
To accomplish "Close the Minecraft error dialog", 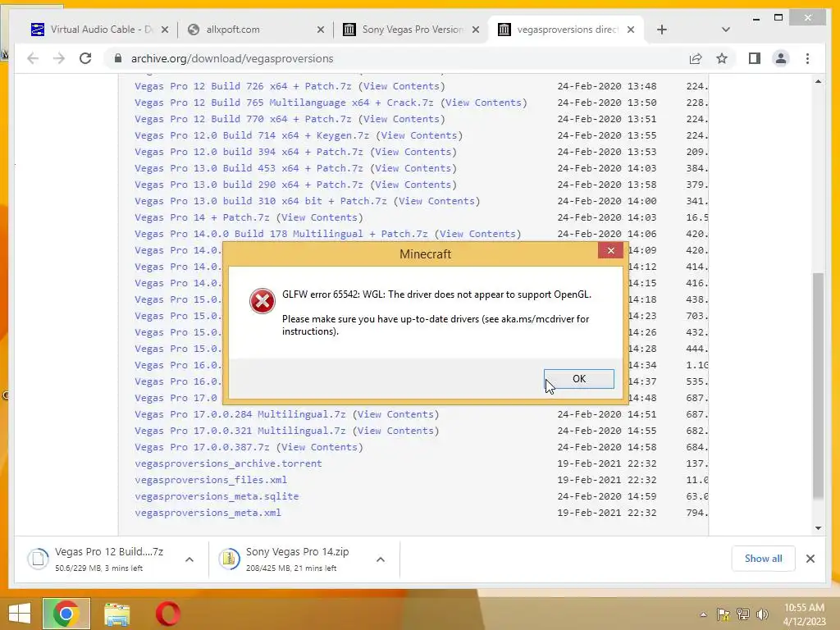I will (x=610, y=251).
